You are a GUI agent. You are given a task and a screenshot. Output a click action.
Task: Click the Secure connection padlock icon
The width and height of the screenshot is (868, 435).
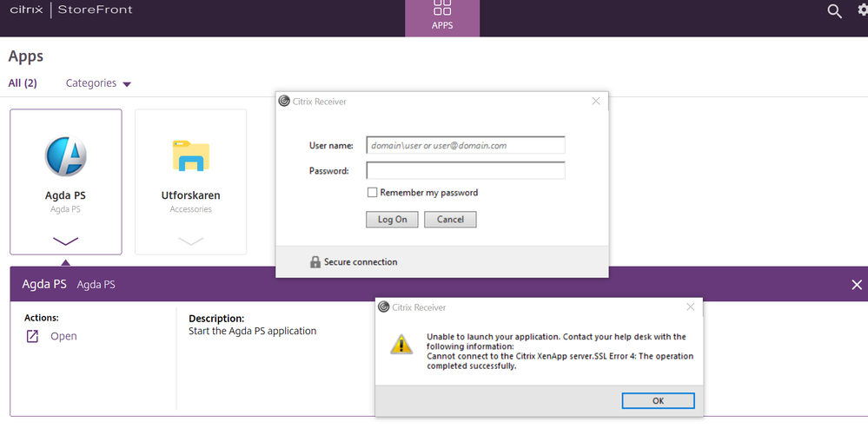coord(315,261)
